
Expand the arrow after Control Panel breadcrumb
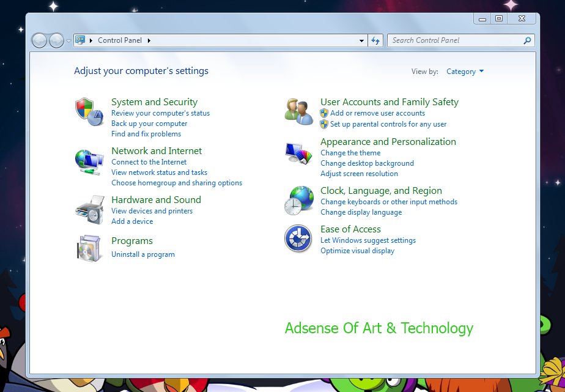tap(149, 40)
